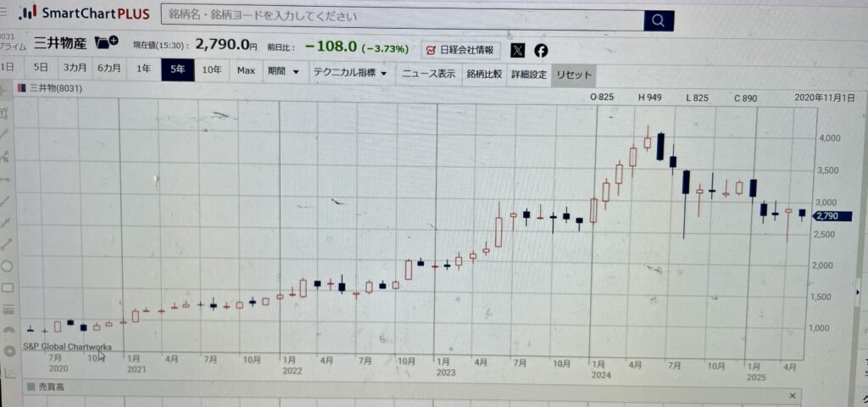The height and width of the screenshot is (407, 868).
Task: Click the stock name search input field
Action: pos(403,18)
